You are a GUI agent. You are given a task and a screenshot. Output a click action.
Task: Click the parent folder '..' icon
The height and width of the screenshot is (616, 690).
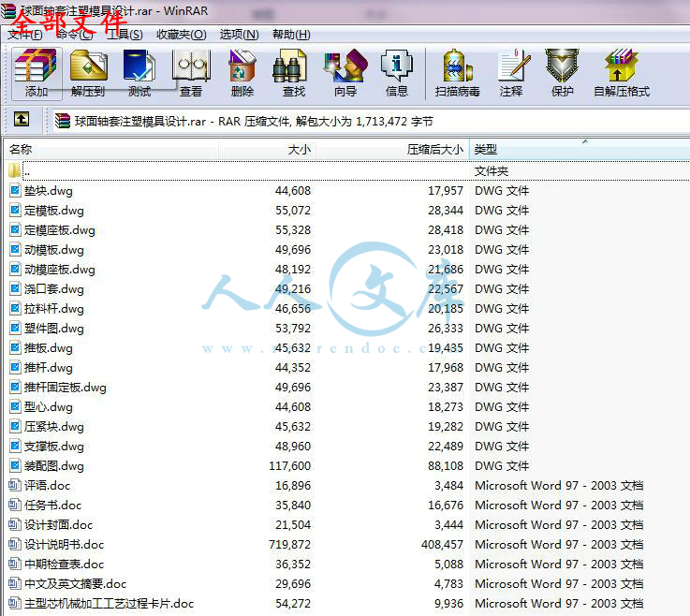pyautogui.click(x=15, y=170)
